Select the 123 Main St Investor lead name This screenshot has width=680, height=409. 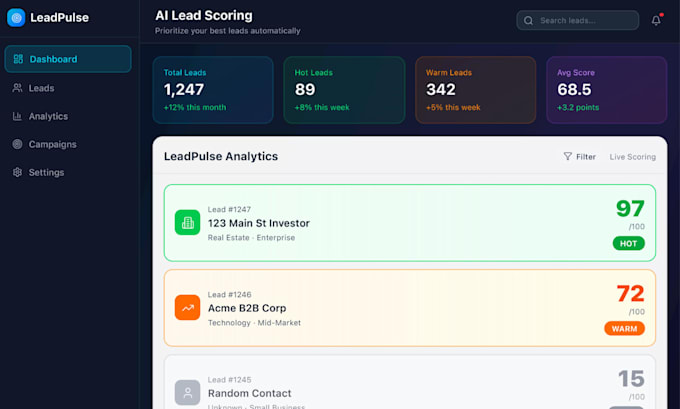click(x=258, y=223)
